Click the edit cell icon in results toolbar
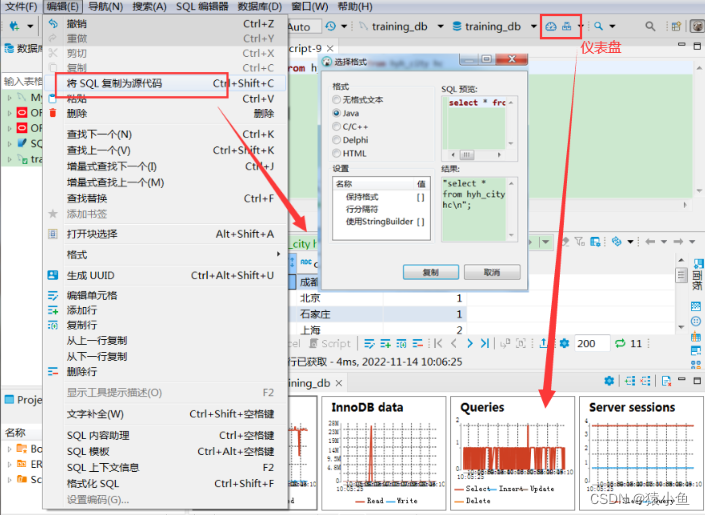The image size is (705, 515). [369, 344]
